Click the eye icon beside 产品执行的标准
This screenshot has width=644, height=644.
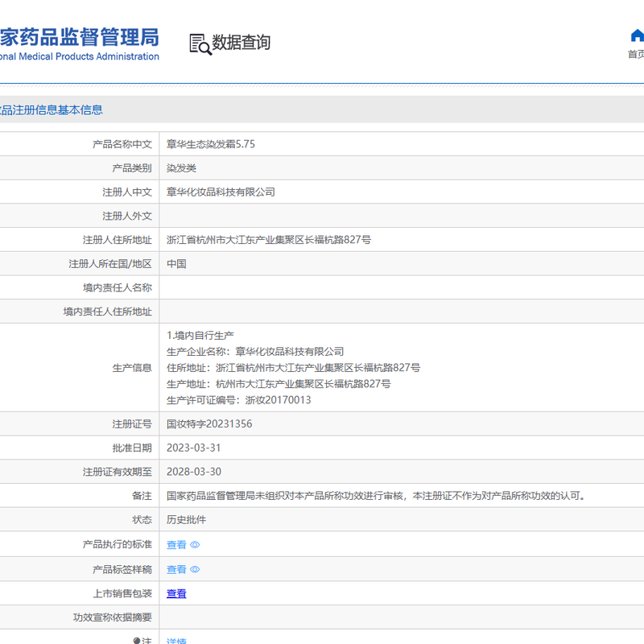pyautogui.click(x=195, y=545)
